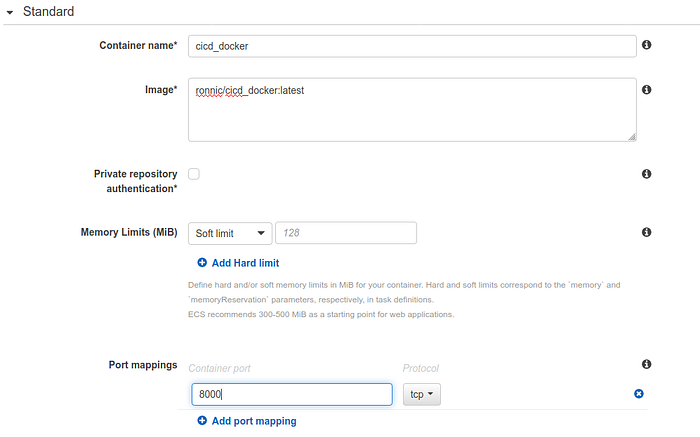
Task: Click into the Image text area
Action: [x=412, y=109]
